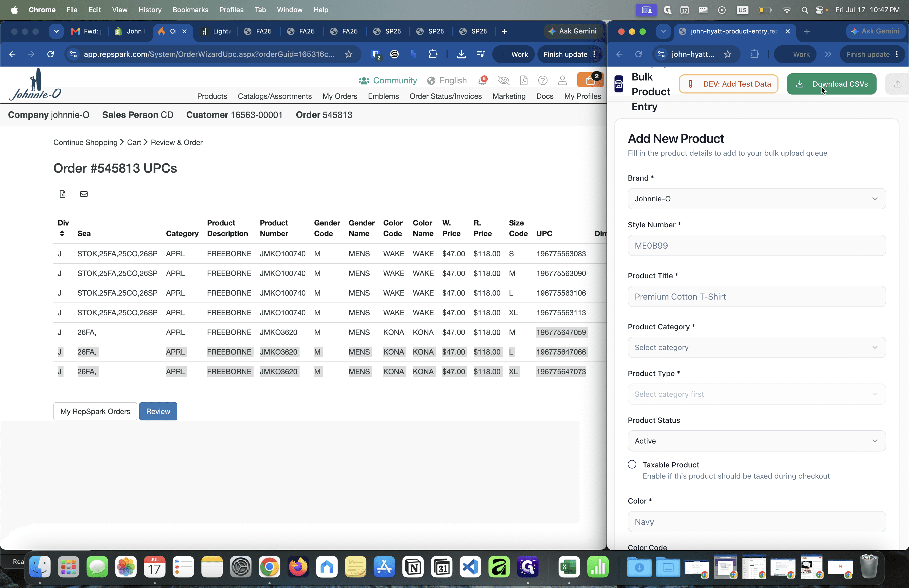
Task: Open Chrome downloads in the left window
Action: tap(461, 54)
